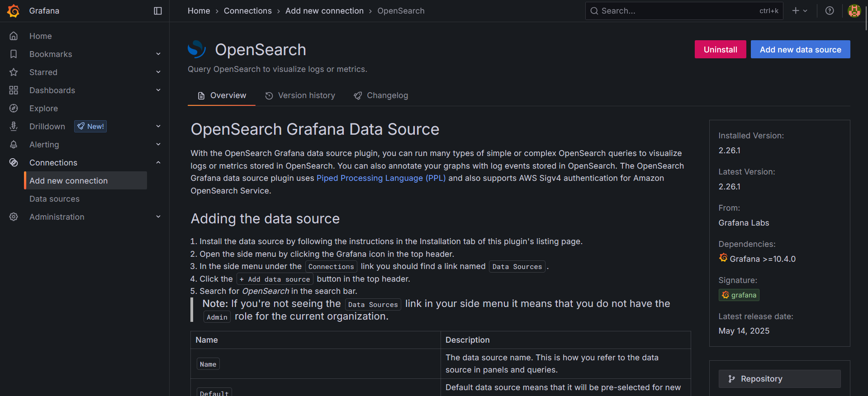Open Bookmarks label in sidebar
Image resolution: width=868 pixels, height=396 pixels.
(51, 54)
